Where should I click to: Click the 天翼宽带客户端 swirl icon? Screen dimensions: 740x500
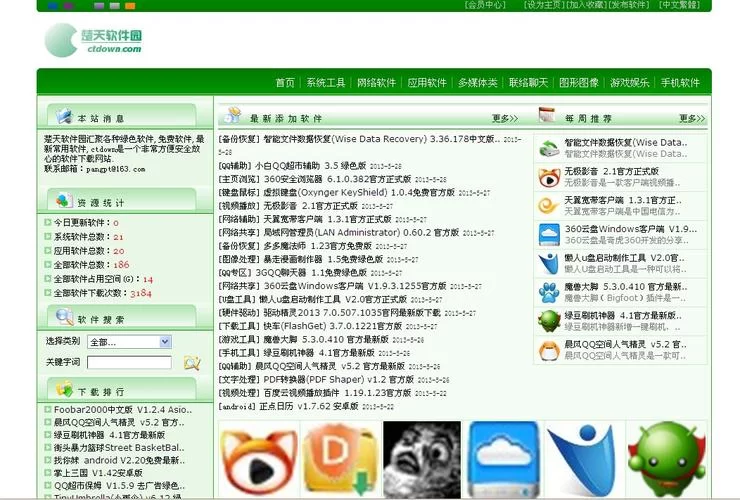(x=549, y=206)
